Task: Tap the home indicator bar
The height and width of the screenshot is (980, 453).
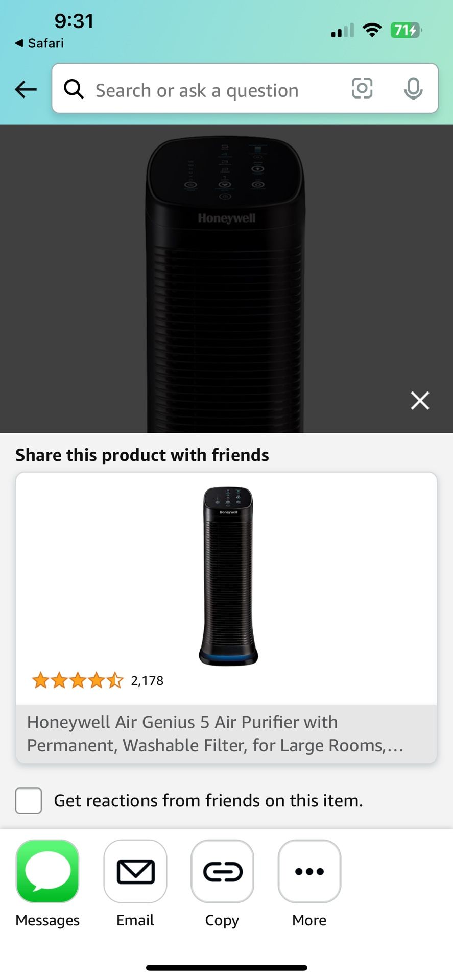Action: pyautogui.click(x=226, y=967)
